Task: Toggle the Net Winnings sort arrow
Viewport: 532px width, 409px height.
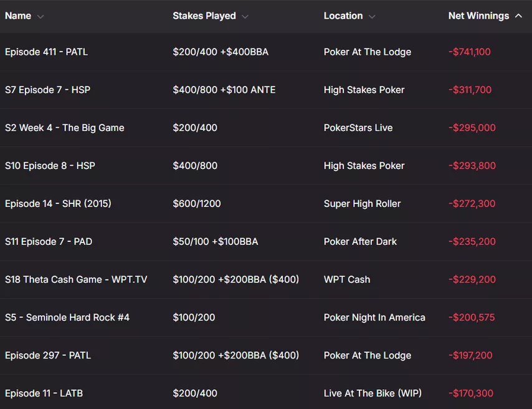Action: [518, 16]
